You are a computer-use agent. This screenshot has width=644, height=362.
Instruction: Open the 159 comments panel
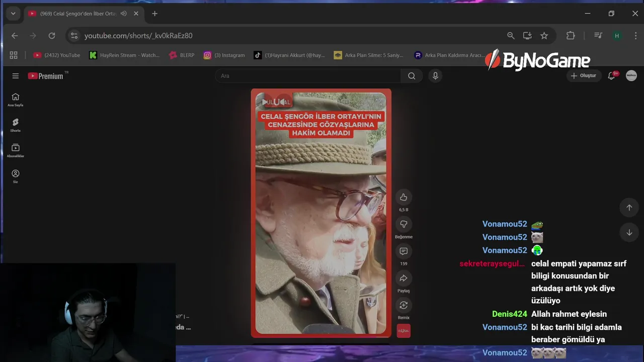(x=404, y=251)
